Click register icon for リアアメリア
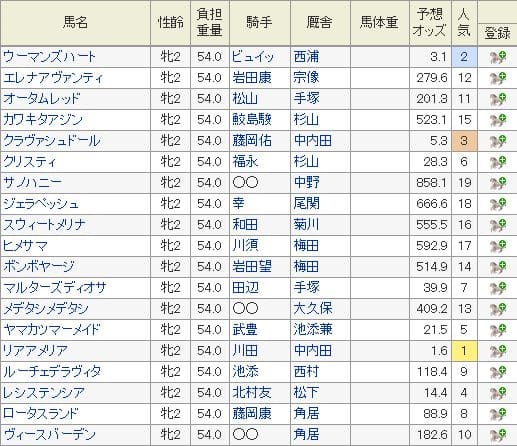Image resolution: width=517 pixels, height=446 pixels. pyautogui.click(x=498, y=351)
